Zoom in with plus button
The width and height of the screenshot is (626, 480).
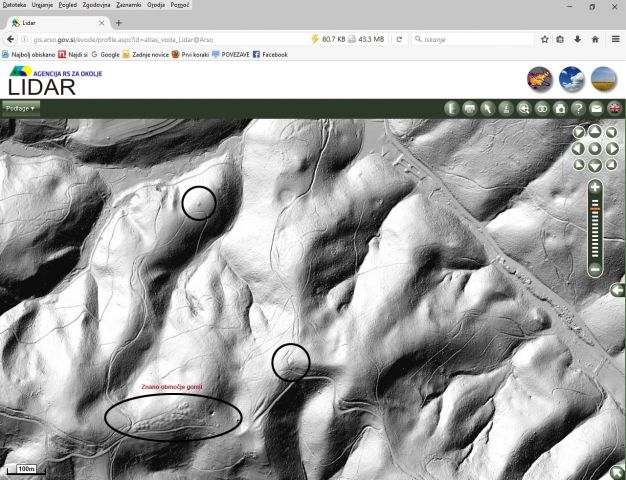595,187
